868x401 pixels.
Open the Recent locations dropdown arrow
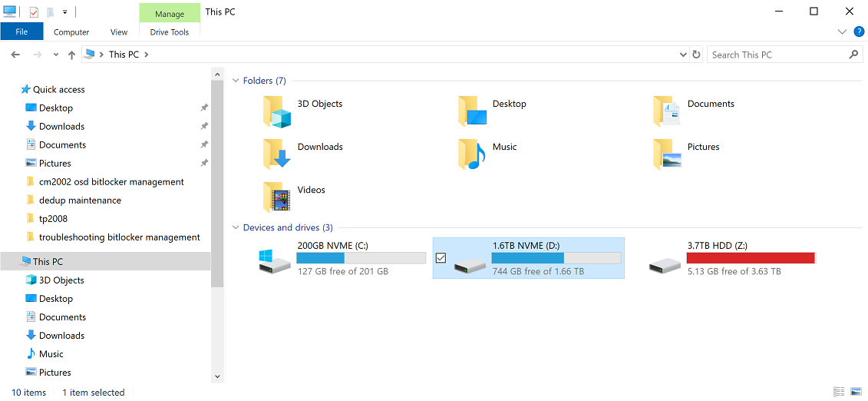(x=55, y=55)
